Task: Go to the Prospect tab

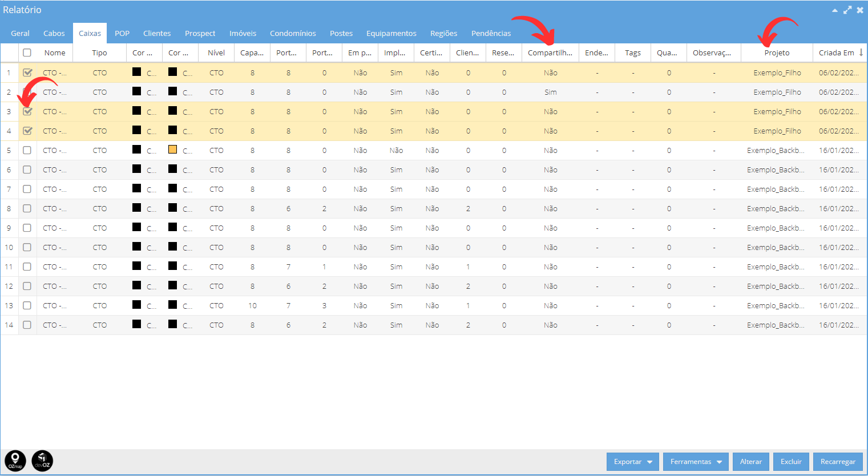Action: pos(200,33)
